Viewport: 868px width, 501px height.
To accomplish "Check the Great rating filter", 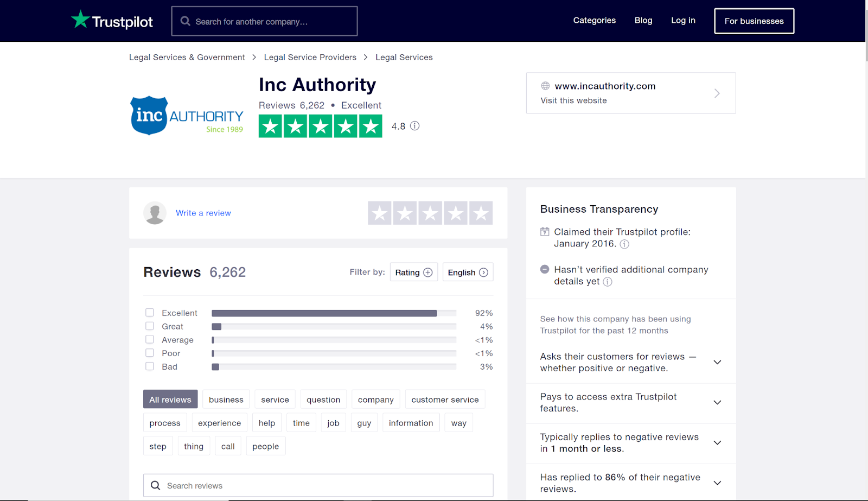I will [x=150, y=326].
